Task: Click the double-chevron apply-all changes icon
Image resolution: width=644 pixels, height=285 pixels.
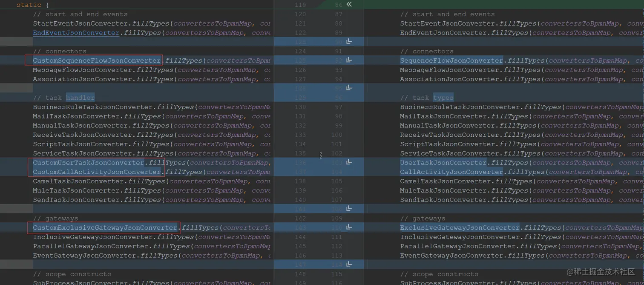Action: click(x=349, y=4)
